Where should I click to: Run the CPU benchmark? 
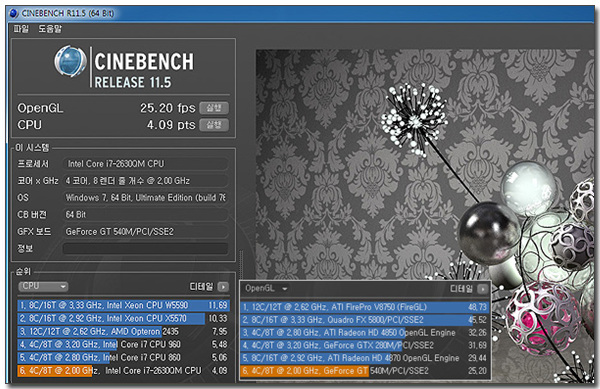(214, 125)
